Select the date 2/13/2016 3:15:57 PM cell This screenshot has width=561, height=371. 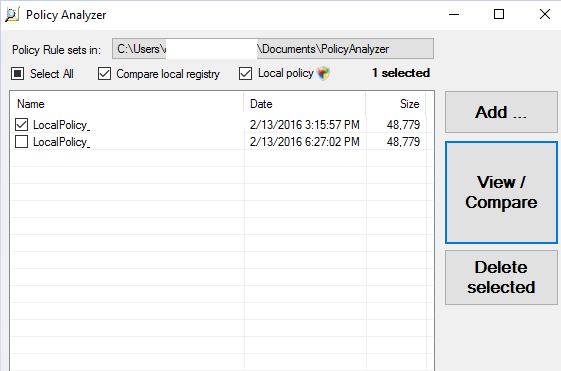click(304, 125)
